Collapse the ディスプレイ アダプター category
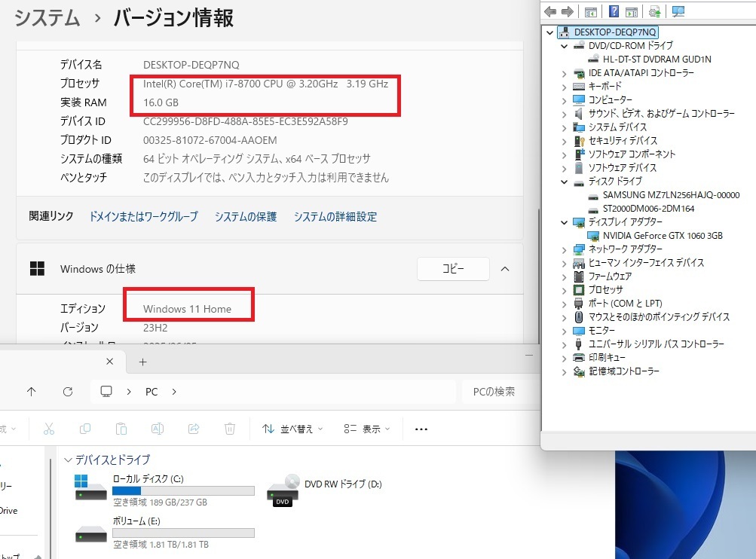This screenshot has width=756, height=559. coord(564,223)
